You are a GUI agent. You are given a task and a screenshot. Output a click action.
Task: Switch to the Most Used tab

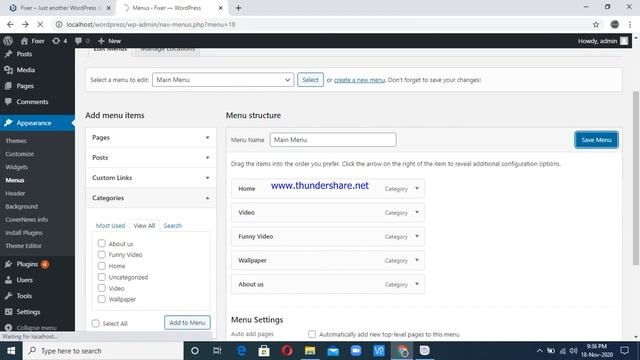[110, 226]
